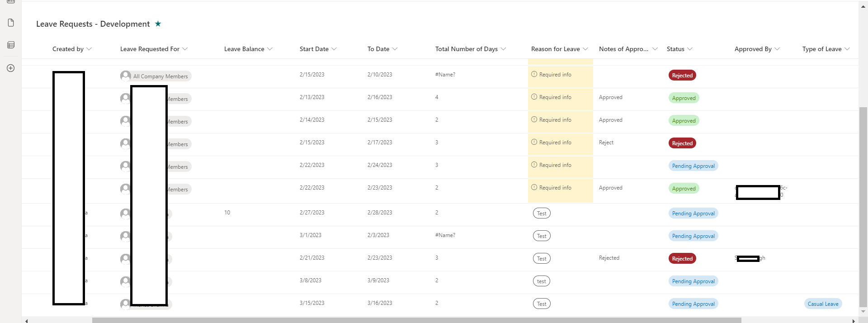Image resolution: width=868 pixels, height=323 pixels.
Task: Click to date 3/16/2023 cell
Action: [x=380, y=303]
